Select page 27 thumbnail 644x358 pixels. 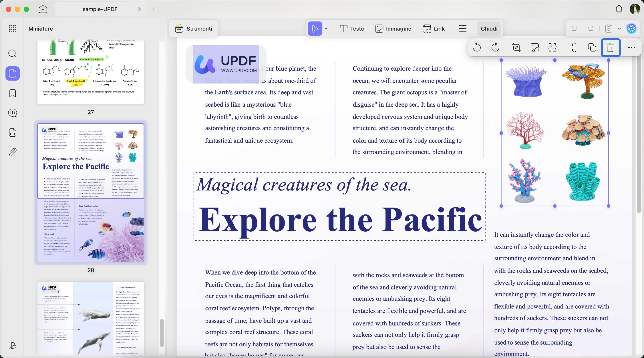pos(91,72)
